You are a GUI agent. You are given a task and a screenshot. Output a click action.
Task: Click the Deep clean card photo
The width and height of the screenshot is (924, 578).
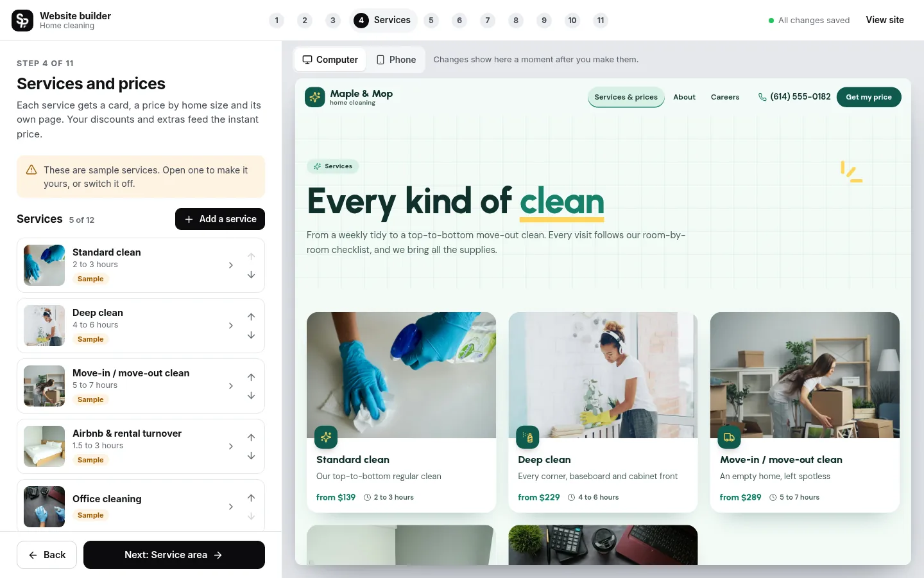click(x=603, y=375)
